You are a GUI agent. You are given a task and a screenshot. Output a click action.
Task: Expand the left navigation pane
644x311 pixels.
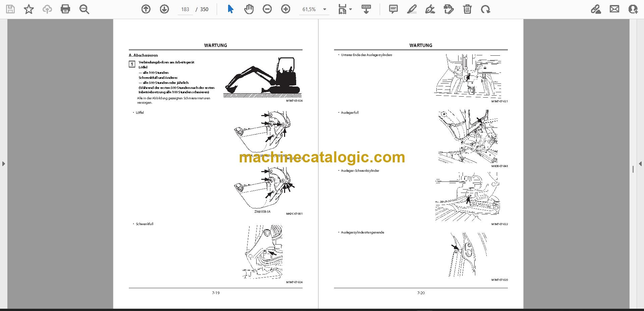tap(3, 164)
